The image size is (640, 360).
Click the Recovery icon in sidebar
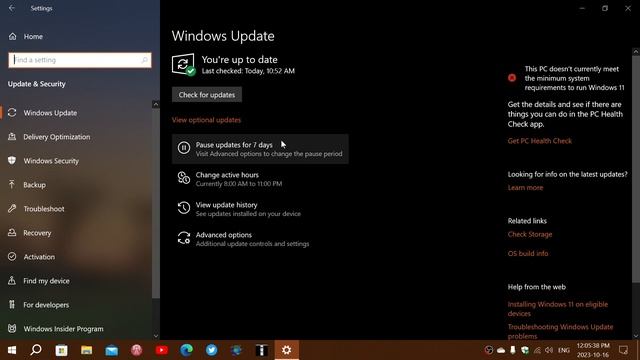pos(12,233)
